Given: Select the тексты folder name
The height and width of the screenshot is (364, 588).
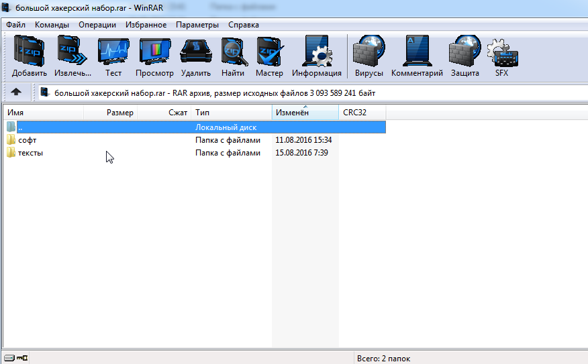Looking at the screenshot, I should point(30,153).
